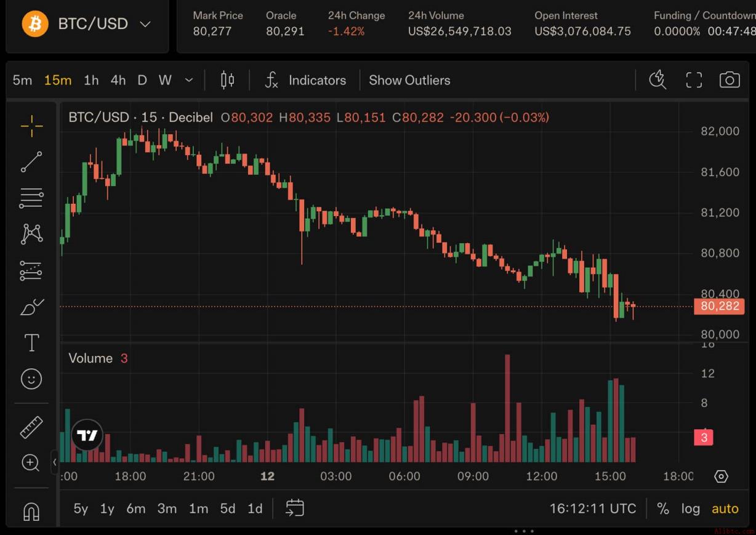The height and width of the screenshot is (535, 756).
Task: Click the 24h Volume US$26,549,718.03 value
Action: [x=460, y=31]
